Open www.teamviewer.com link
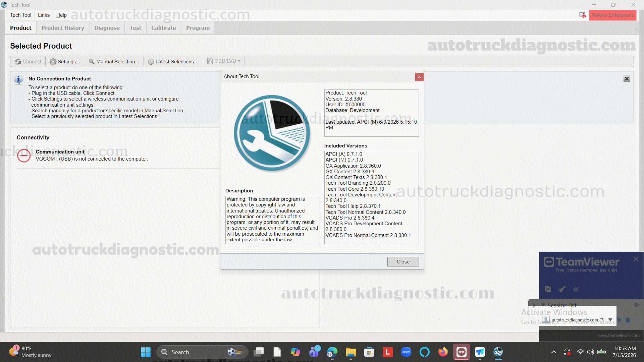The width and height of the screenshot is (644, 362). [619, 335]
